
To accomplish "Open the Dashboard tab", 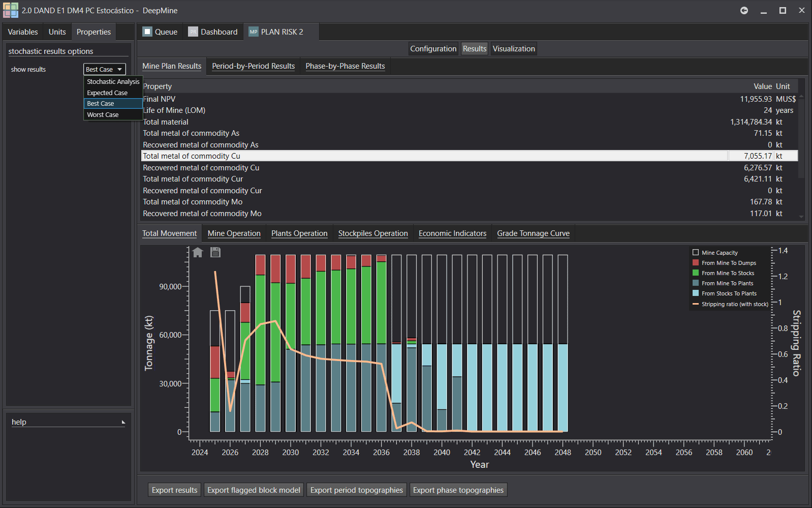I will pos(213,32).
